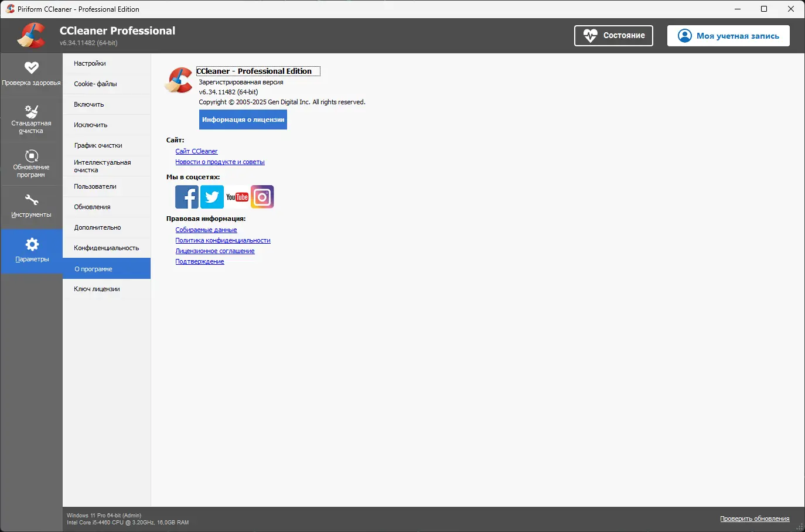
Task: Open the Включить section
Action: [x=107, y=104]
